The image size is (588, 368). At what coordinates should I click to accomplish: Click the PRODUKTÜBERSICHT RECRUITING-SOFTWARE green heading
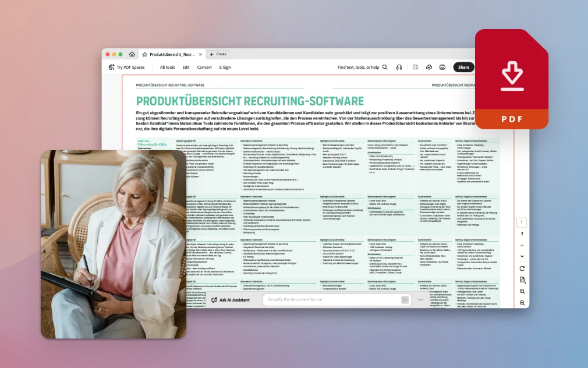tap(250, 101)
